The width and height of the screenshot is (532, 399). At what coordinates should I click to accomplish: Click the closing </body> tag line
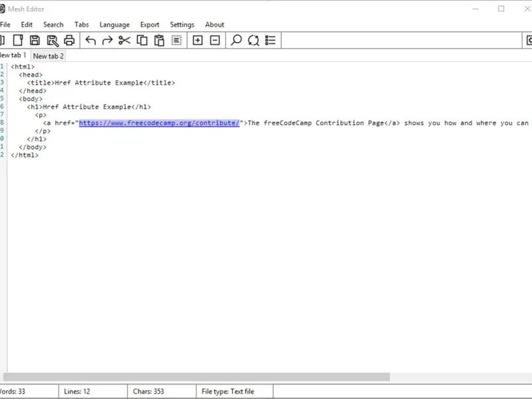[x=33, y=147]
